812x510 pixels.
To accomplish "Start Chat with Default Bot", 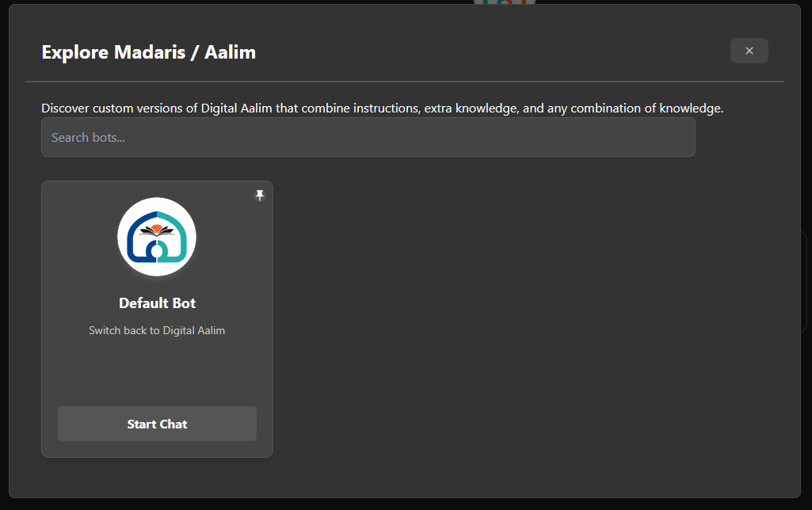I will click(x=157, y=424).
